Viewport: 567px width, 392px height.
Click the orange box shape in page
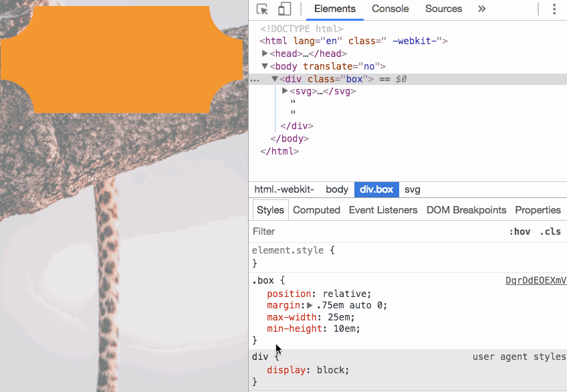coord(122,60)
